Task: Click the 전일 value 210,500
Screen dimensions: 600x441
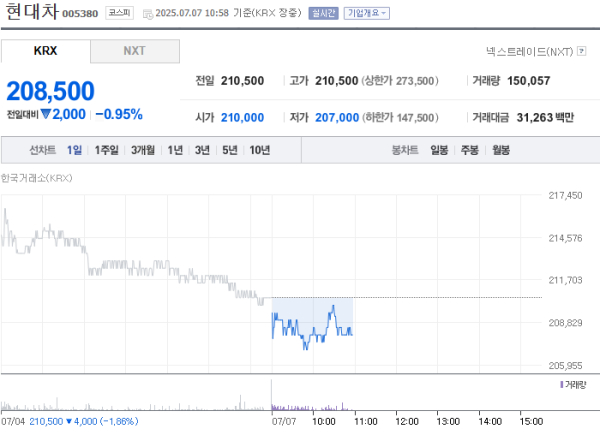Action: click(x=242, y=81)
